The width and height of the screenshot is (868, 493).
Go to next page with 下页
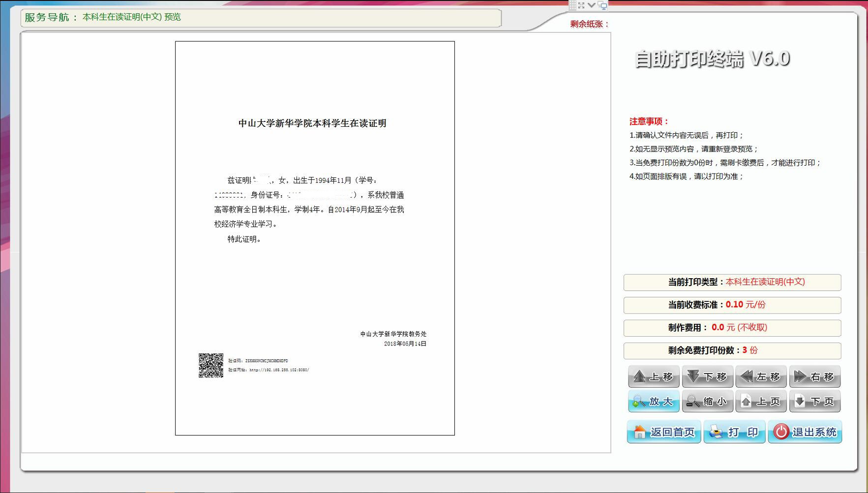pos(814,402)
